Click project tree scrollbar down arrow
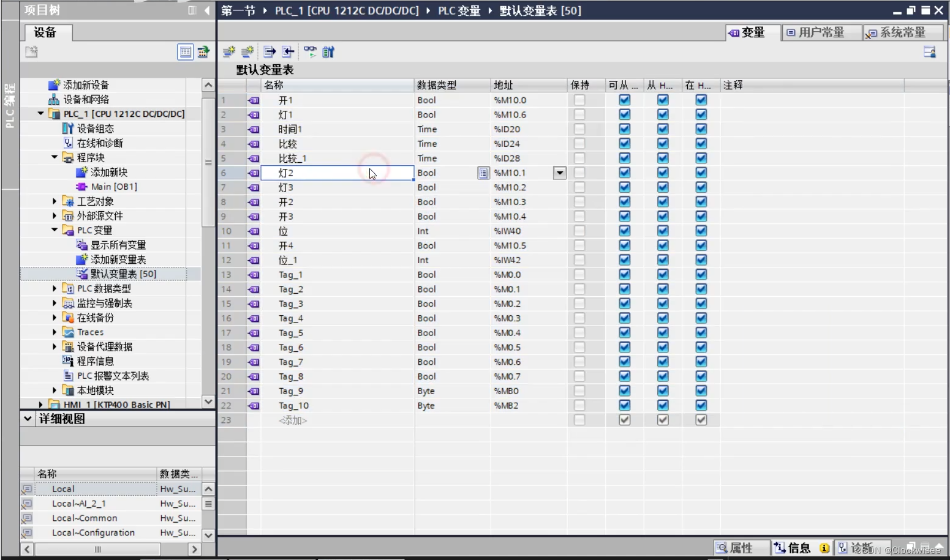The image size is (950, 560). (x=208, y=402)
